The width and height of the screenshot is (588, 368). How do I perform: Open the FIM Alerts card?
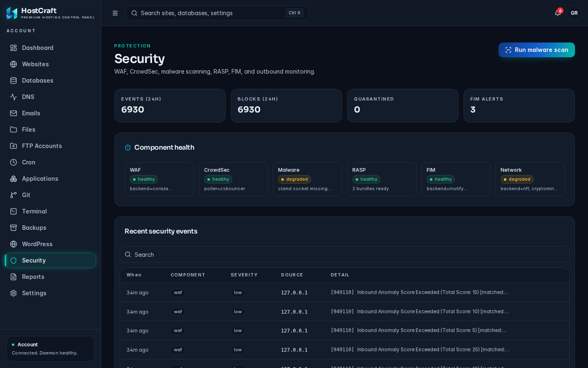click(519, 105)
